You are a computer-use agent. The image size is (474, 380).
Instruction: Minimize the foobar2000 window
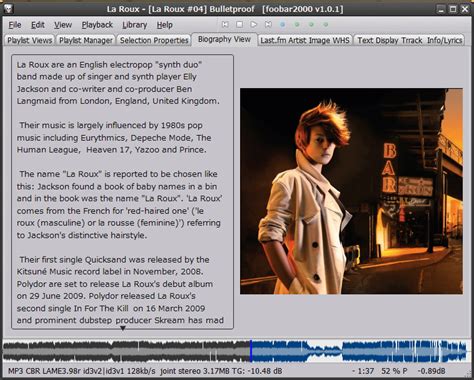(441, 9)
